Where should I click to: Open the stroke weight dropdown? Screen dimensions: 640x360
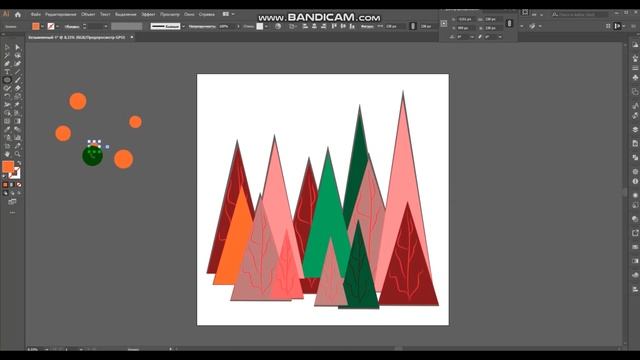pos(106,26)
